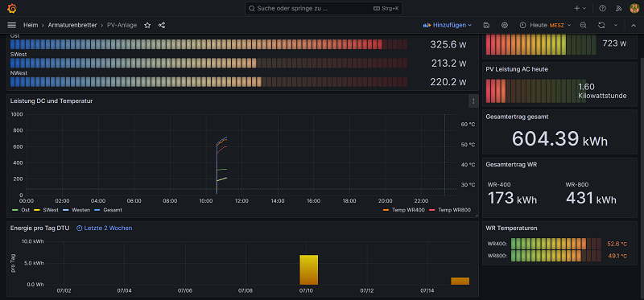
Task: Click the 604.39 kWh total value
Action: pyautogui.click(x=559, y=138)
